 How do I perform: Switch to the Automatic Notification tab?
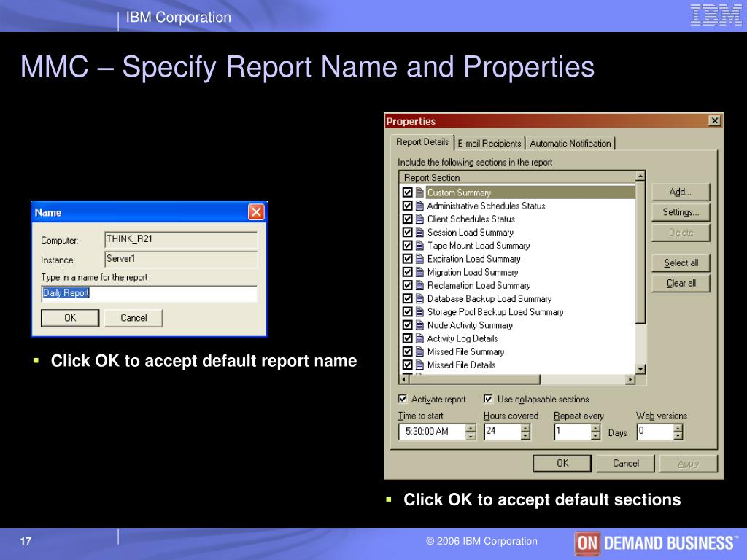(570, 144)
